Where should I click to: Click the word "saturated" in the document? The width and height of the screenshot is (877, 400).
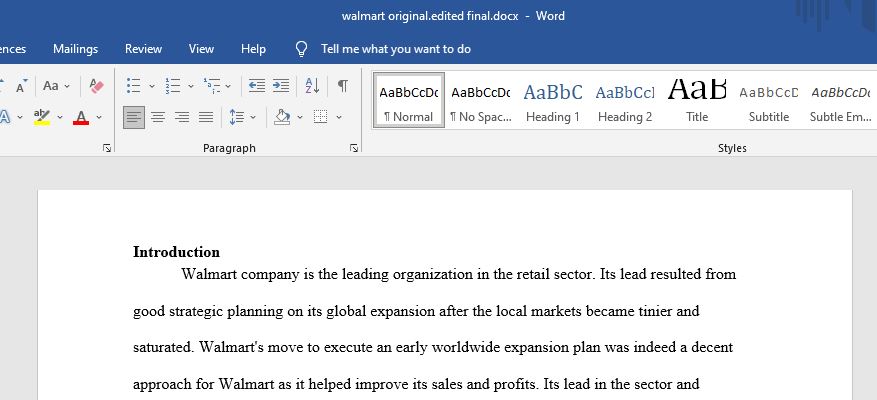coord(163,347)
